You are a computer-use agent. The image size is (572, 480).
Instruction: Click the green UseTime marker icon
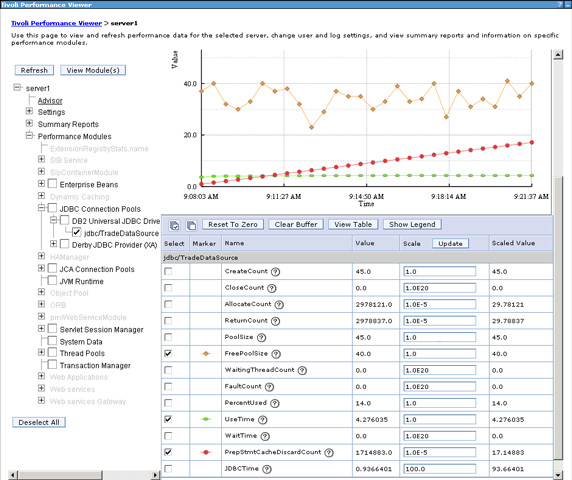pyautogui.click(x=206, y=419)
